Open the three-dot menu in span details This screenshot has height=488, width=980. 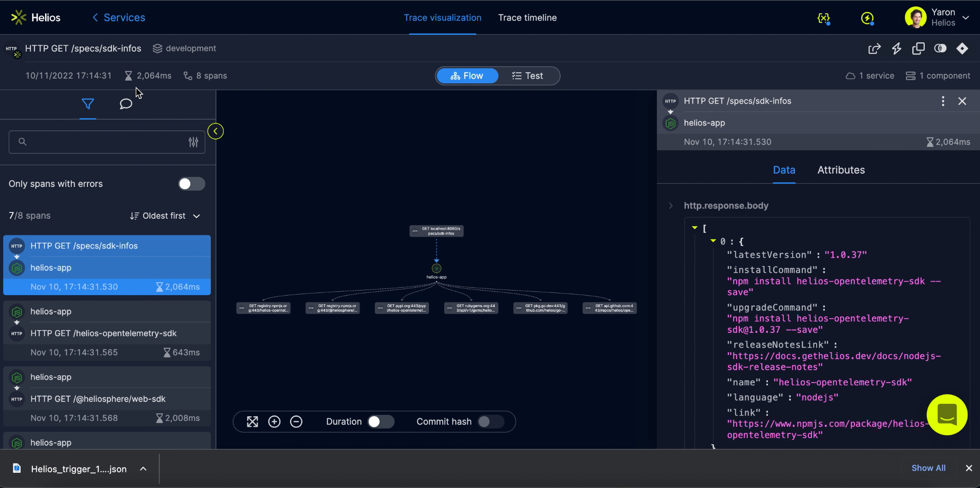coord(943,101)
